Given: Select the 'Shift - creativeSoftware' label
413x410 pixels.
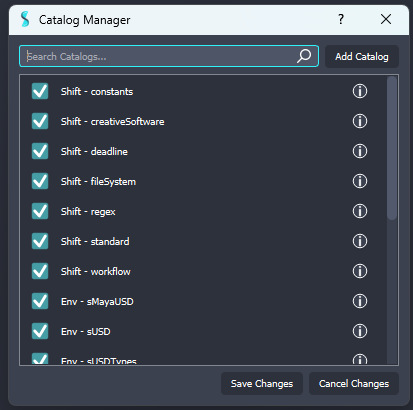Looking at the screenshot, I should pyautogui.click(x=112, y=121).
